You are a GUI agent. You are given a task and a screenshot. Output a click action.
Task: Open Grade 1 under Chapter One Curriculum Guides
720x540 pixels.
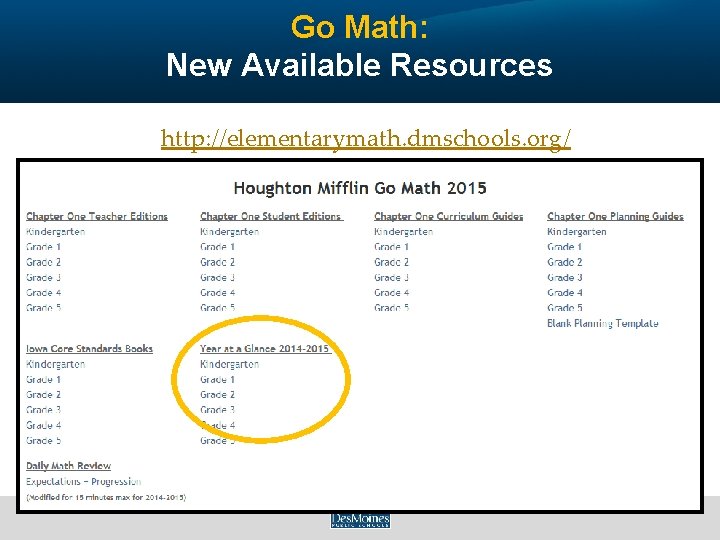tap(392, 247)
